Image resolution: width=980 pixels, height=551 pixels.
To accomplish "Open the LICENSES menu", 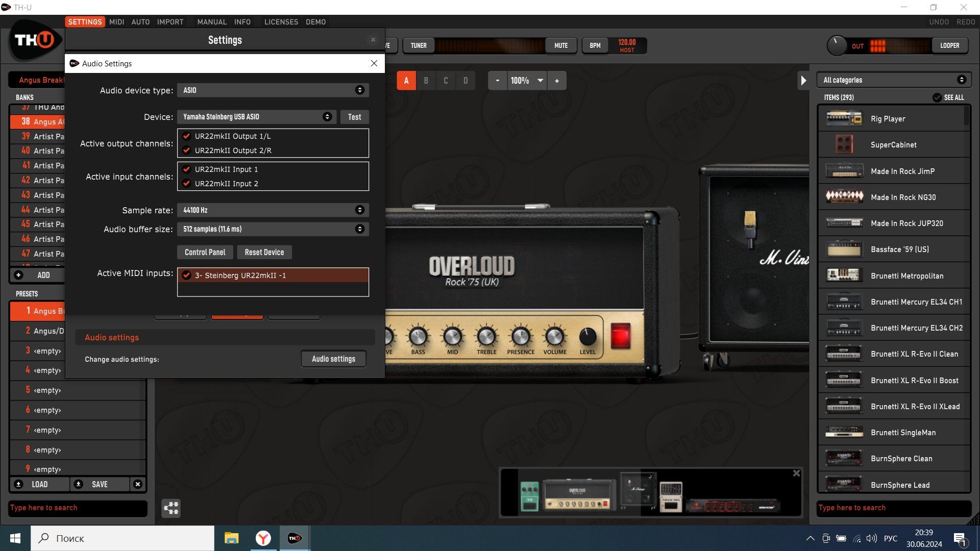I will [281, 22].
